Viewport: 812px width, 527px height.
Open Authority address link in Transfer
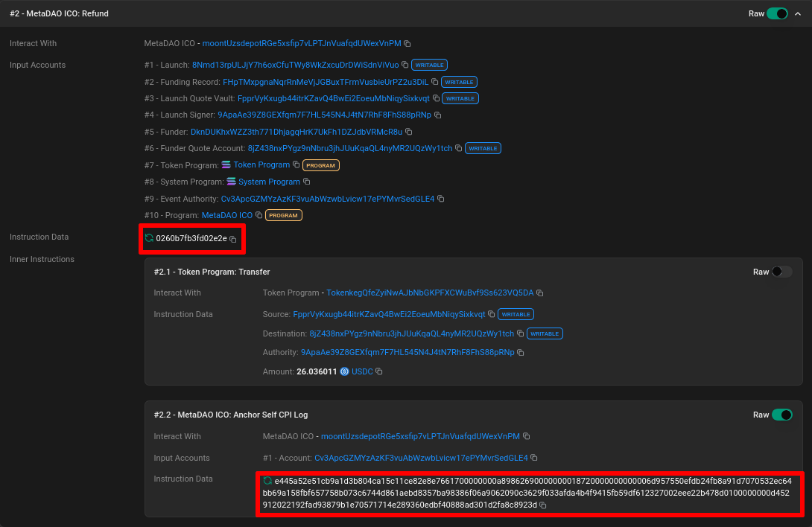[407, 353]
